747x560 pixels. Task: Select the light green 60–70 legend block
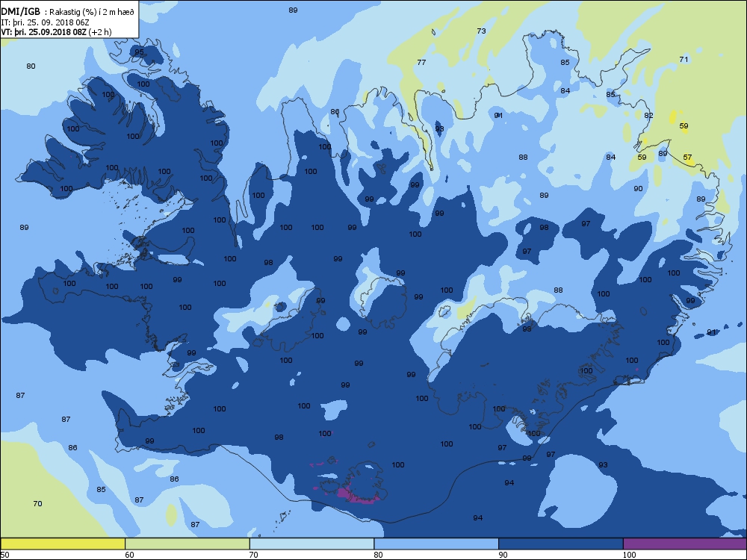pyautogui.click(x=187, y=544)
